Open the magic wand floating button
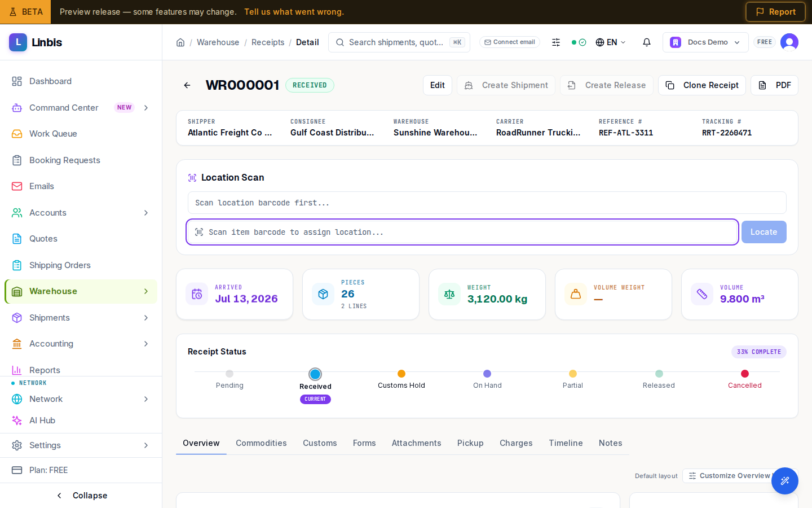The height and width of the screenshot is (508, 812). pyautogui.click(x=785, y=481)
